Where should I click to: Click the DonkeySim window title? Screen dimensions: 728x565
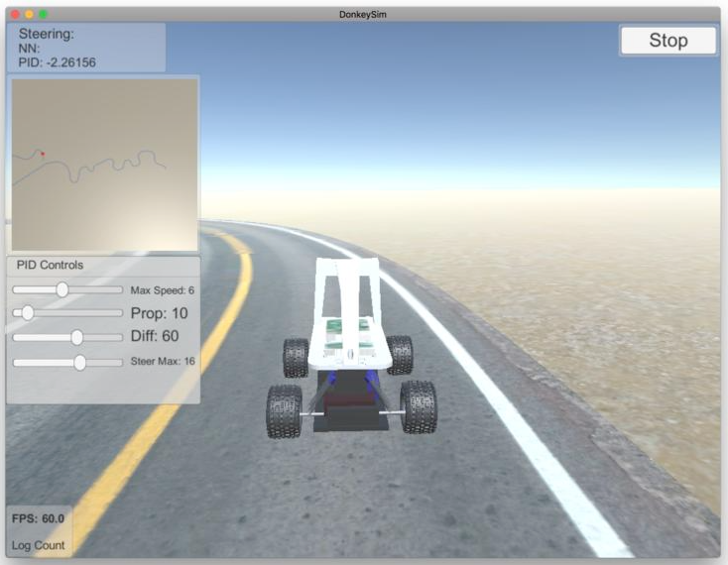[x=364, y=14]
